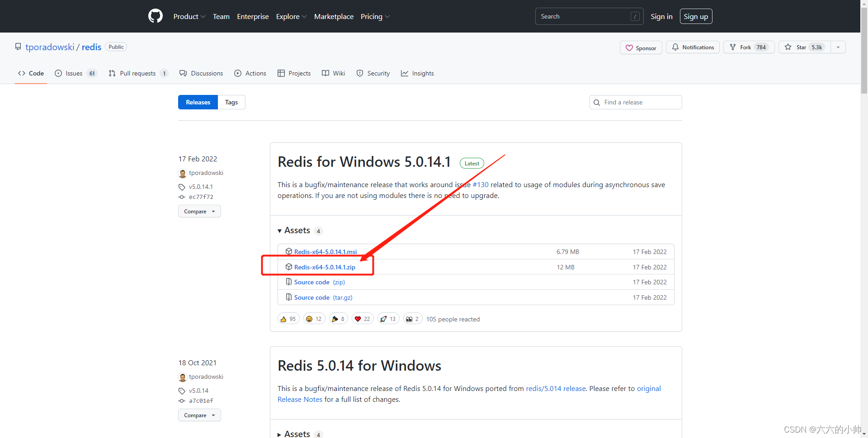The image size is (868, 438).
Task: Open tporadowski author link for v5.0.14
Action: pyautogui.click(x=206, y=377)
